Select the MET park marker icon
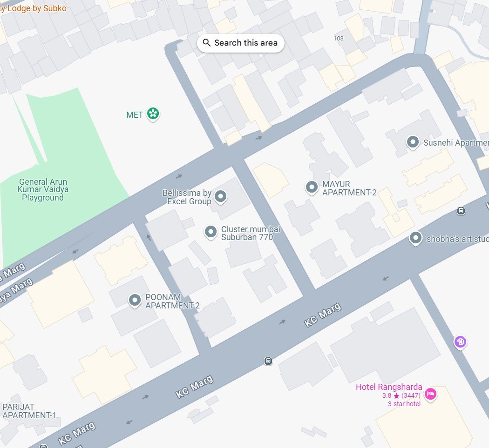 153,114
